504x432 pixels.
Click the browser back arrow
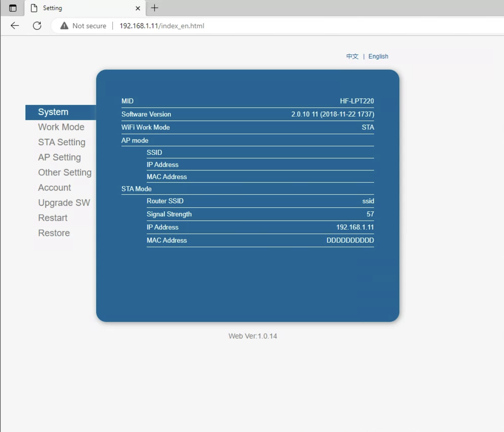tap(15, 26)
